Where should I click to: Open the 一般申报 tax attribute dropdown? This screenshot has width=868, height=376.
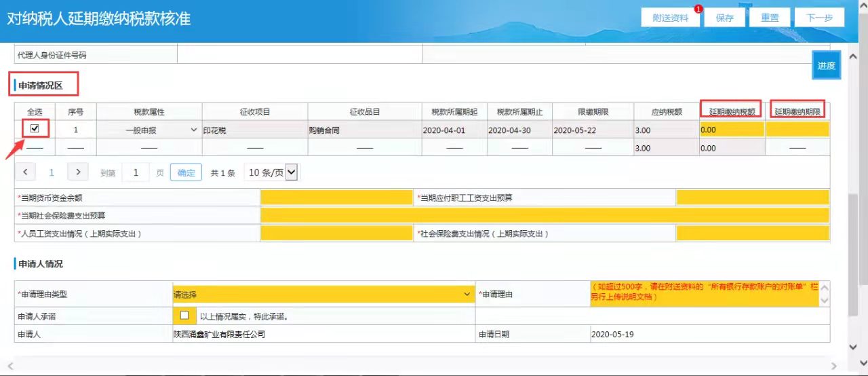[149, 129]
